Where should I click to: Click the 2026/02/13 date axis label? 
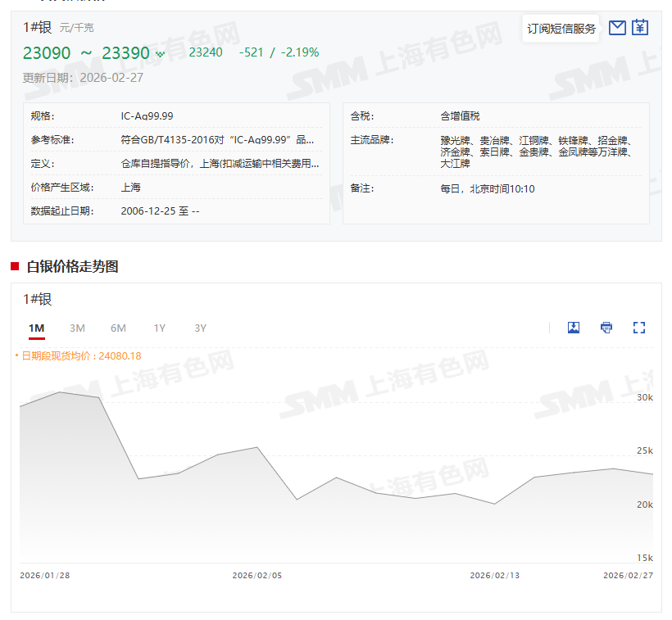click(494, 576)
